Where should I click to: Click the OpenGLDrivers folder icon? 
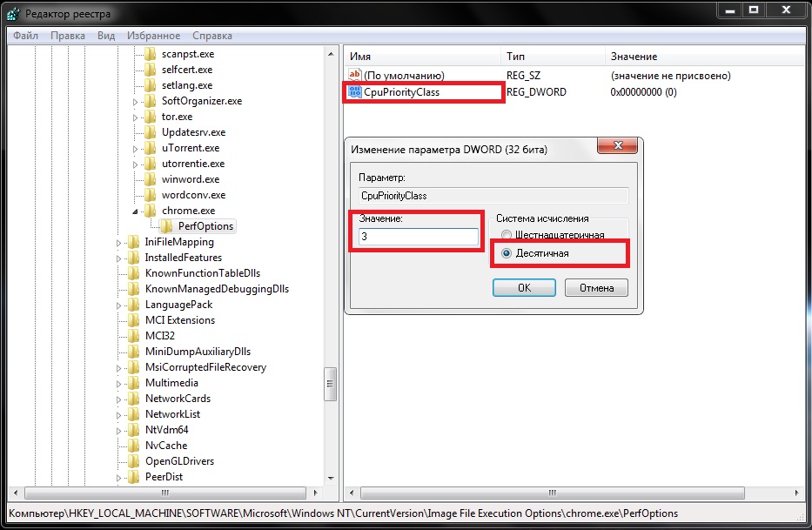point(133,461)
